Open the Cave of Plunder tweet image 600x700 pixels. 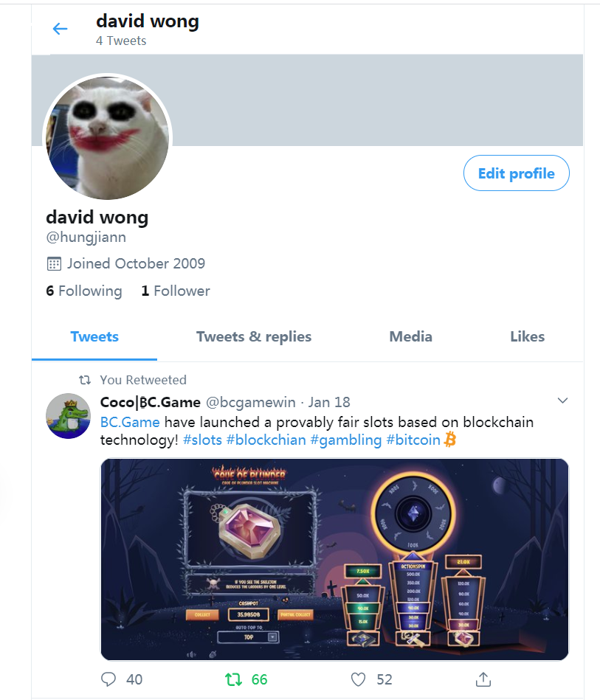pyautogui.click(x=334, y=559)
